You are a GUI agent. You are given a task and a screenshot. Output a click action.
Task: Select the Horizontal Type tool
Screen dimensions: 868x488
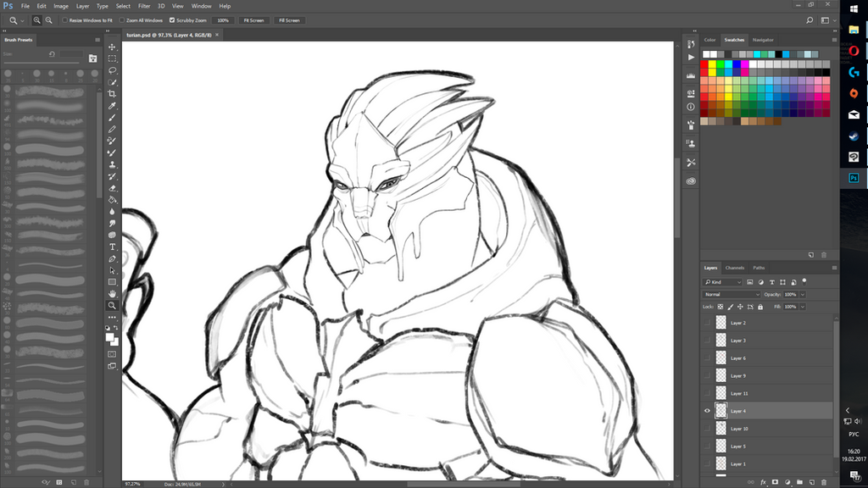[x=112, y=247]
